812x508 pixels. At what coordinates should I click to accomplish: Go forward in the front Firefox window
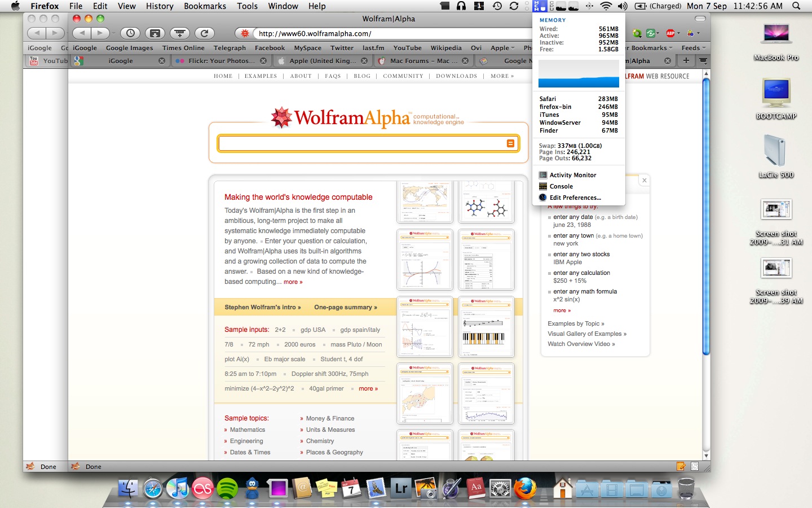click(100, 33)
